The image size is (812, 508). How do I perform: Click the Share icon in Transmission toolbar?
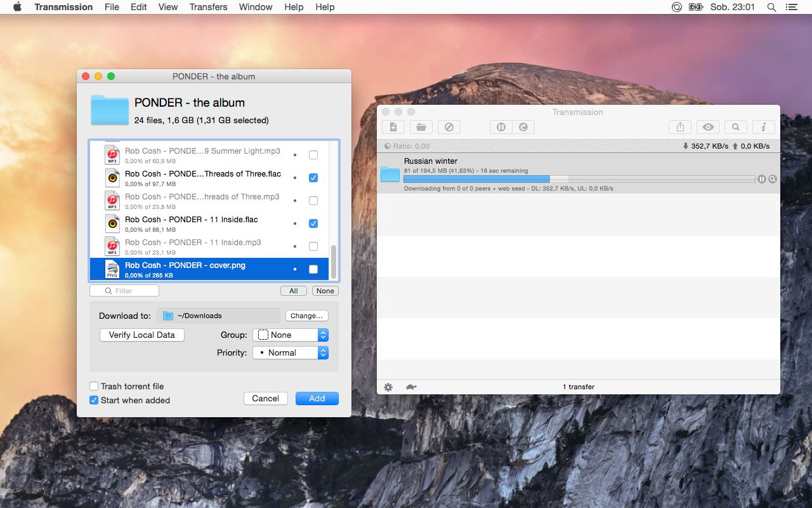pyautogui.click(x=680, y=127)
